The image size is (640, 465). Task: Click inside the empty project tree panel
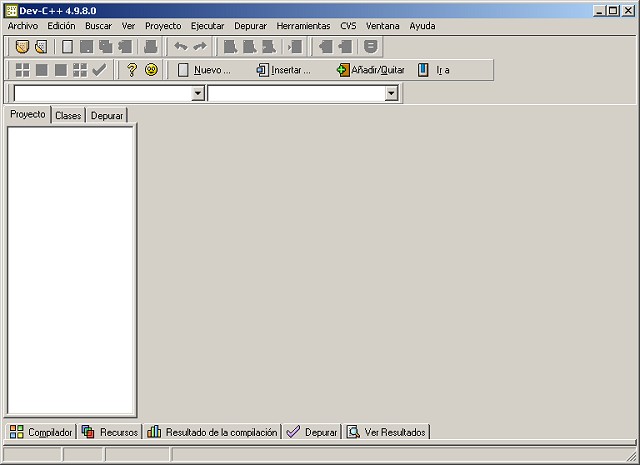pos(70,270)
